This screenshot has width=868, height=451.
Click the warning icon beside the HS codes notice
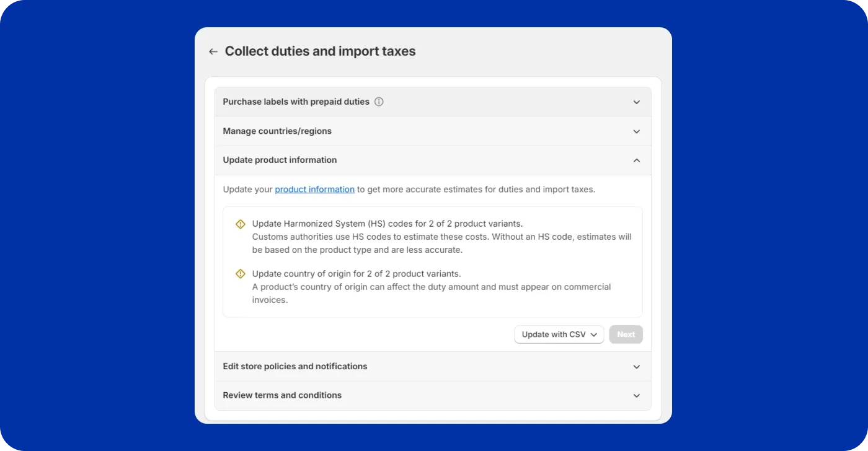click(x=241, y=224)
